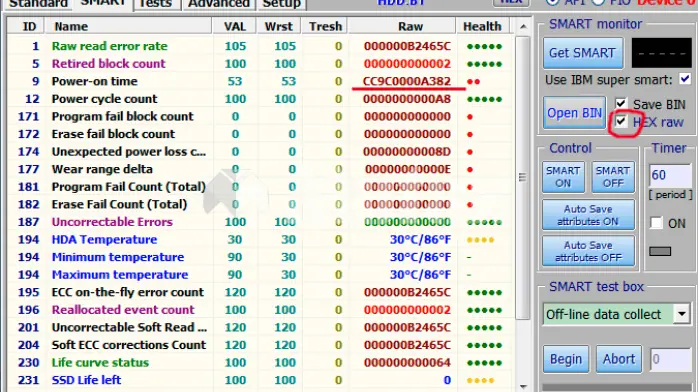This screenshot has width=698, height=392.
Task: Click Auto Save attributes OFF
Action: click(588, 251)
